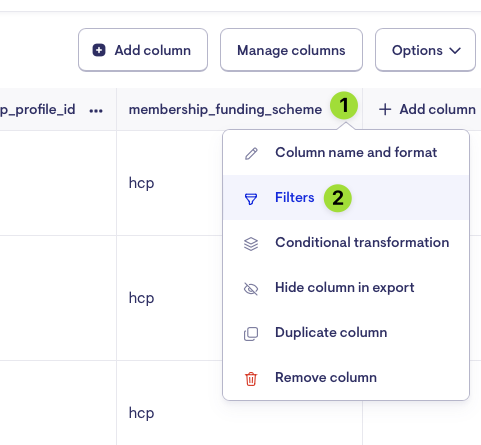481x445 pixels.
Task: Choose Filters from the column menu
Action: pos(346,197)
